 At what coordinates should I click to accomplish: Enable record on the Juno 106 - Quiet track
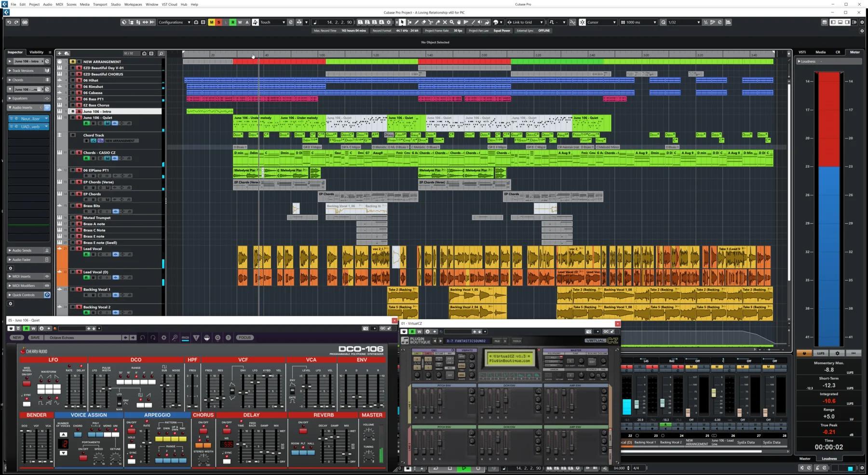coord(87,123)
